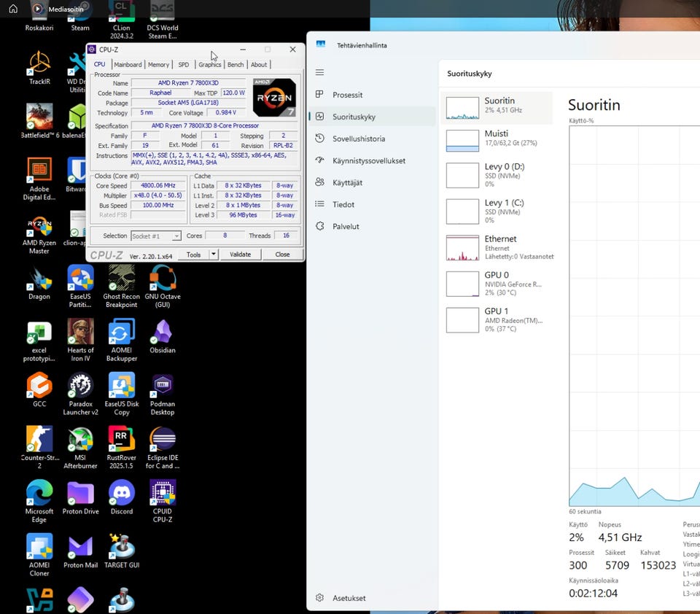This screenshot has width=700, height=614.
Task: Switch to the Mainboard tab in CPU-Z
Action: [128, 65]
